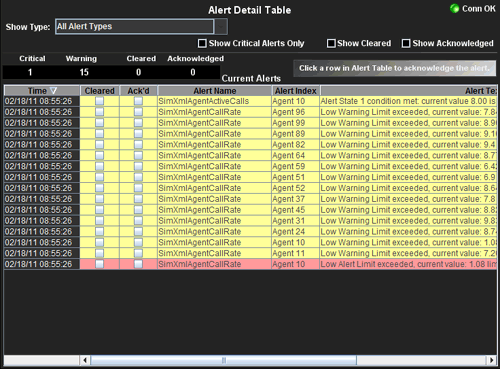Sort by the Alert Name column header
The width and height of the screenshot is (500, 369).
click(x=215, y=91)
